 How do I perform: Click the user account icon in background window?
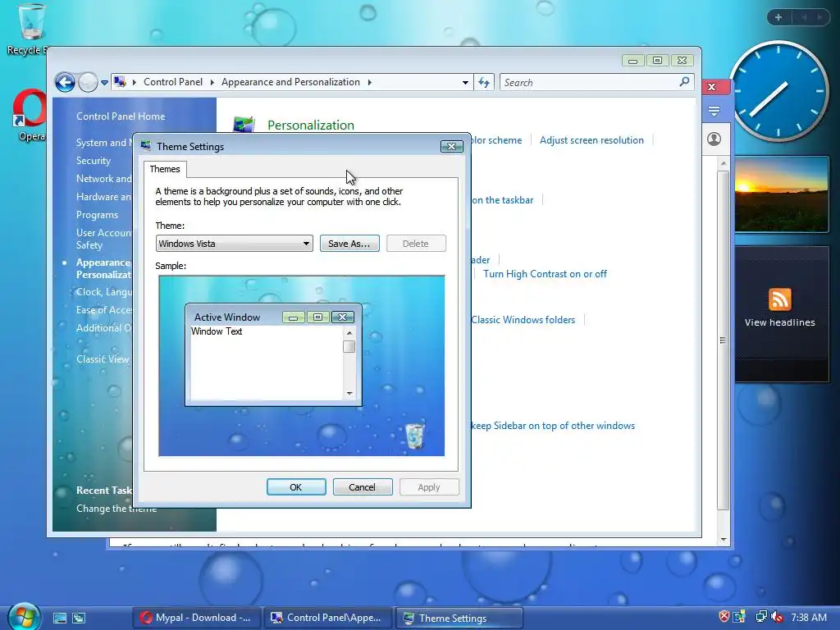coord(714,139)
